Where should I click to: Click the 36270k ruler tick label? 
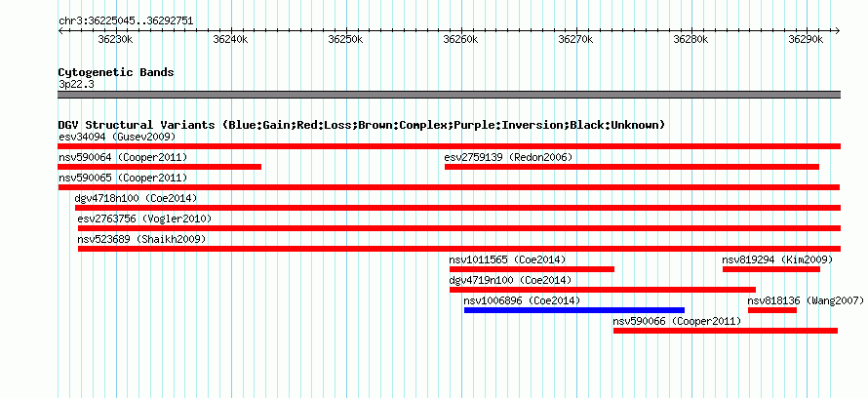(575, 39)
